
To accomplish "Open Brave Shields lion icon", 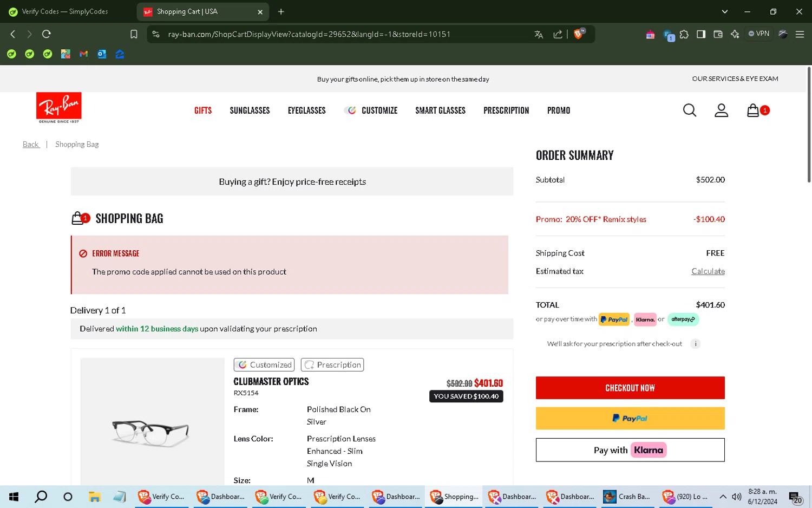I will point(579,34).
